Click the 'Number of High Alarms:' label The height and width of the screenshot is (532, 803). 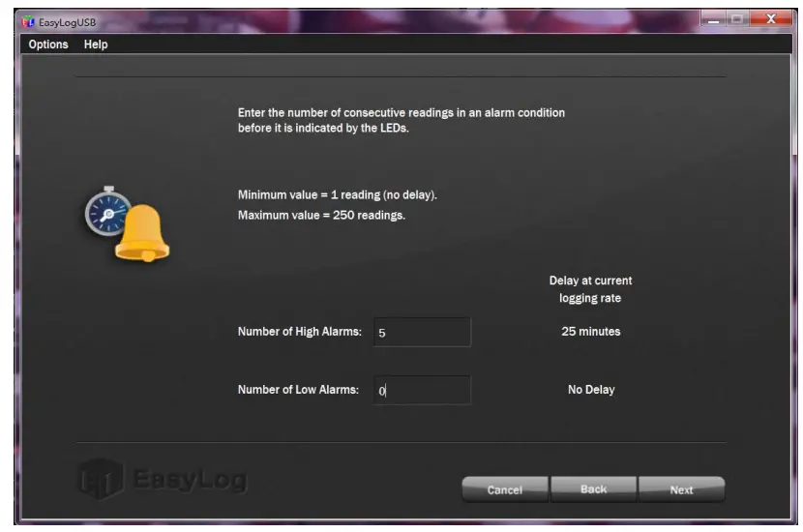tap(300, 332)
